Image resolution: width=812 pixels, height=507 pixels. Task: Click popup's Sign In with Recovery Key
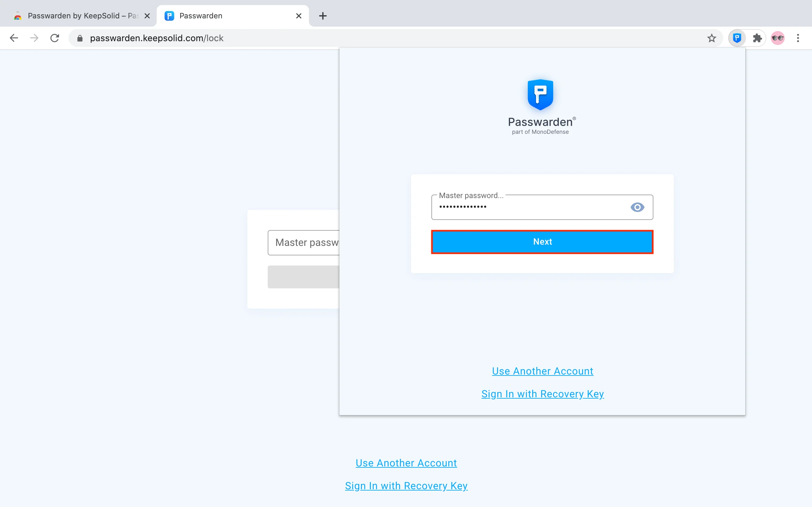tap(542, 394)
